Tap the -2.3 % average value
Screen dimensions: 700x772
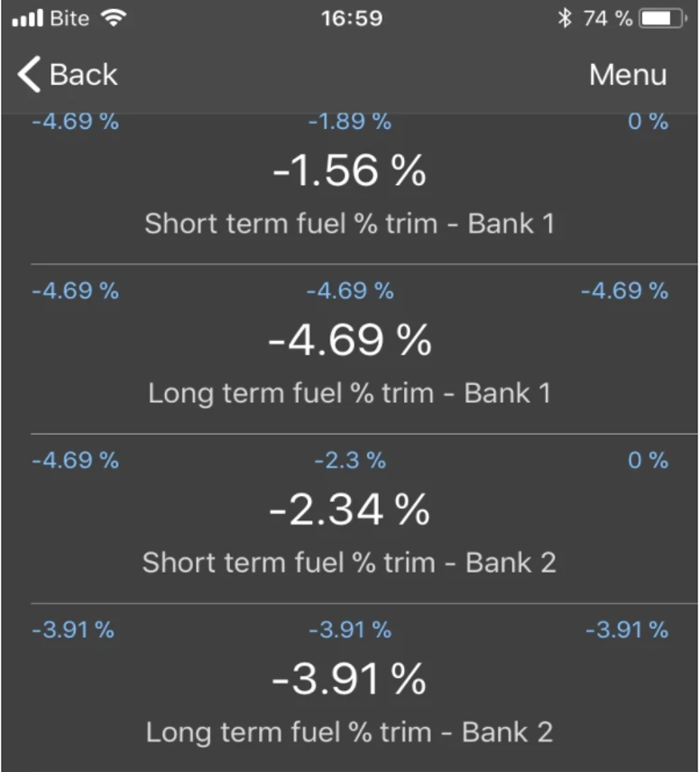pyautogui.click(x=350, y=461)
